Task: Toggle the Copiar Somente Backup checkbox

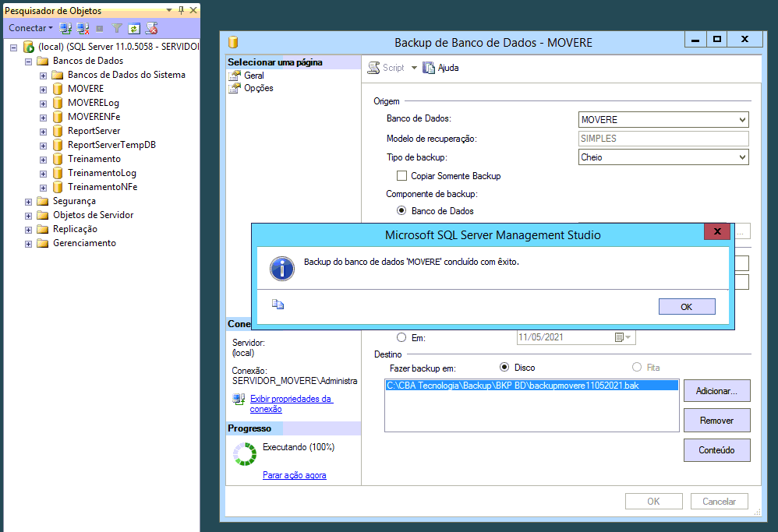Action: pyautogui.click(x=402, y=175)
